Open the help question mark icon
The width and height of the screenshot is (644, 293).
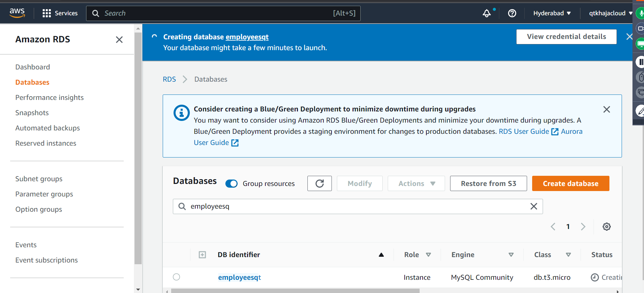coord(512,13)
